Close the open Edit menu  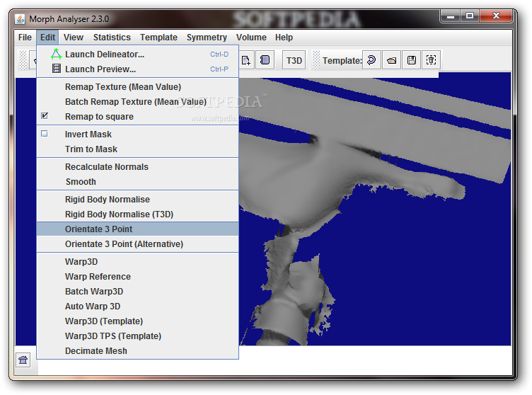point(47,38)
